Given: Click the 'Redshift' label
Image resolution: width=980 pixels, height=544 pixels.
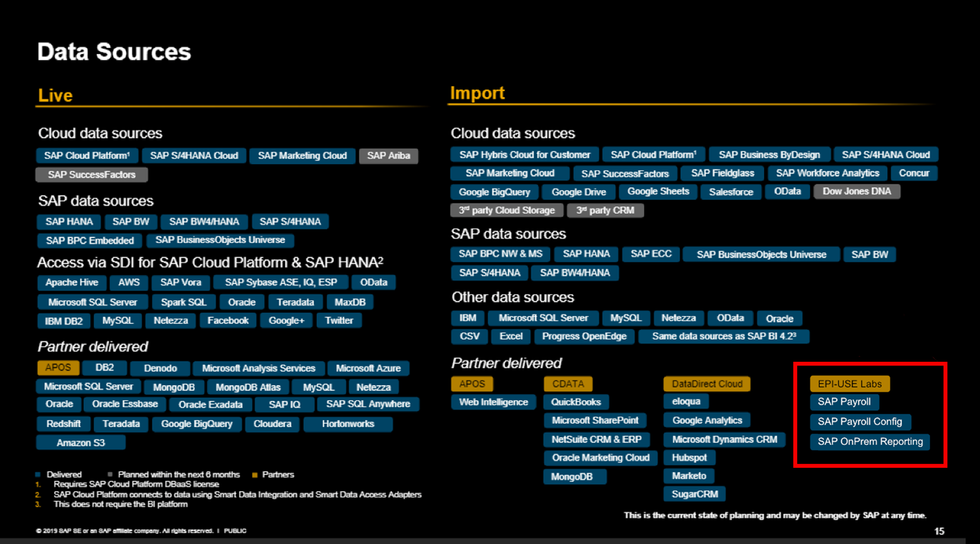Looking at the screenshot, I should click(x=63, y=424).
